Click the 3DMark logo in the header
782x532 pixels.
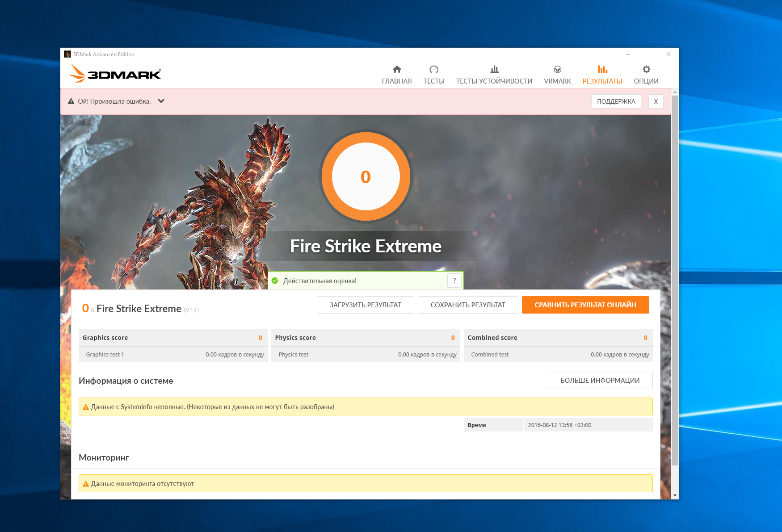115,74
